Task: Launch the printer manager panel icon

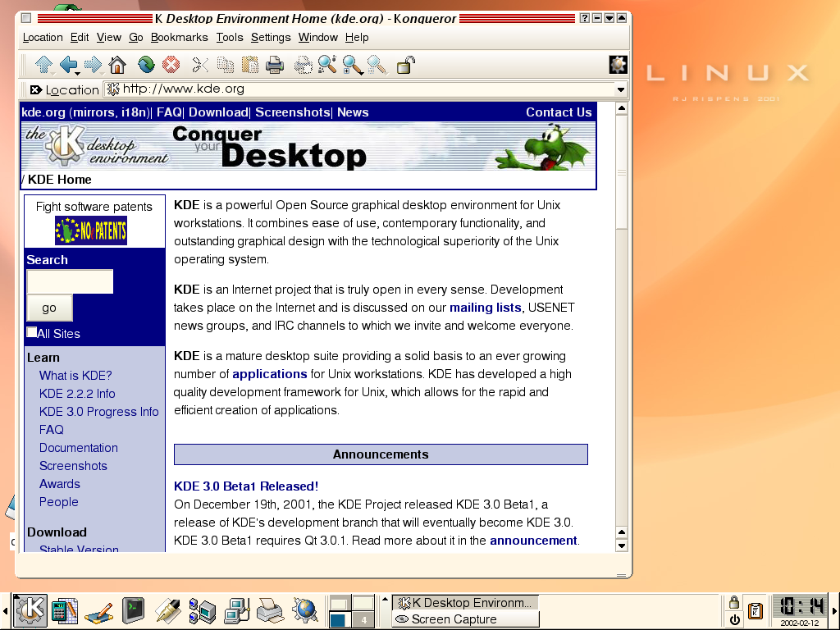Action: pos(270,610)
